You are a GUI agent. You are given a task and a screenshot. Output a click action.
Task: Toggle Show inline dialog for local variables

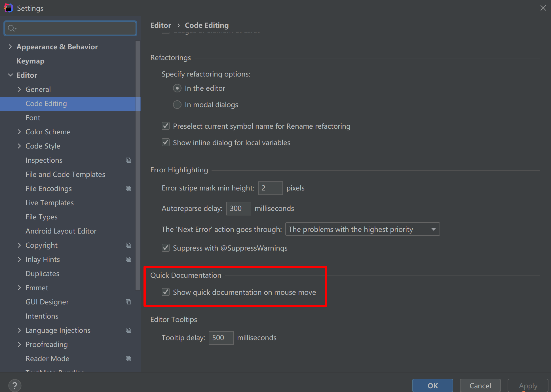(x=166, y=143)
